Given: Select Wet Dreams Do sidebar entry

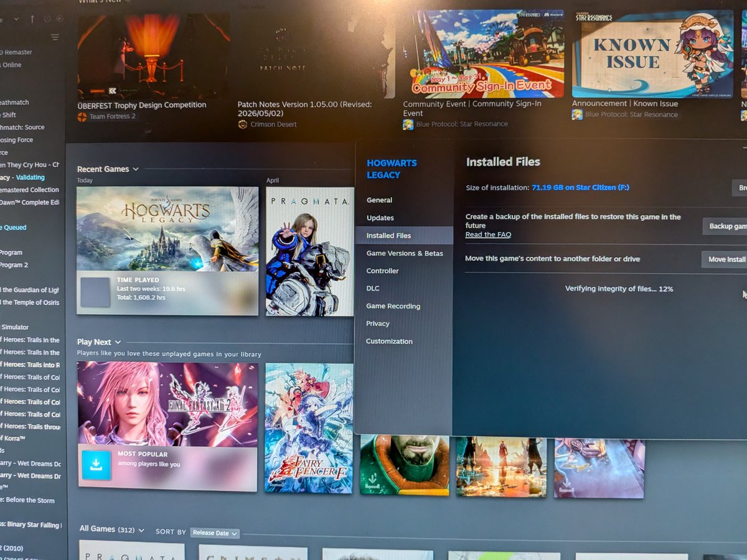Looking at the screenshot, I should pyautogui.click(x=31, y=464).
